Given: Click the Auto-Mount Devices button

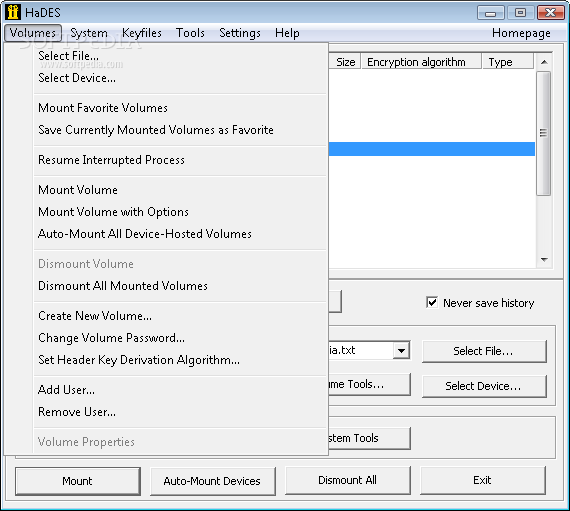Looking at the screenshot, I should [x=212, y=481].
